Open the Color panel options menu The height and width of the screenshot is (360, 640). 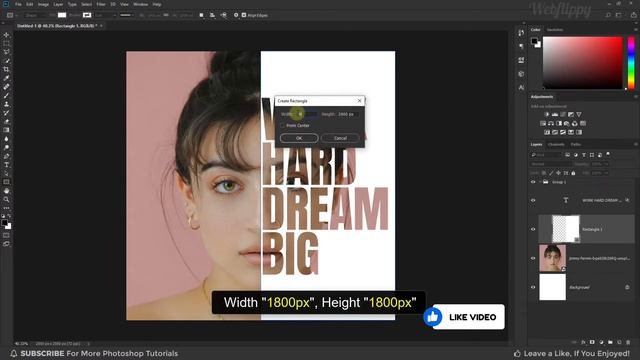[x=636, y=30]
